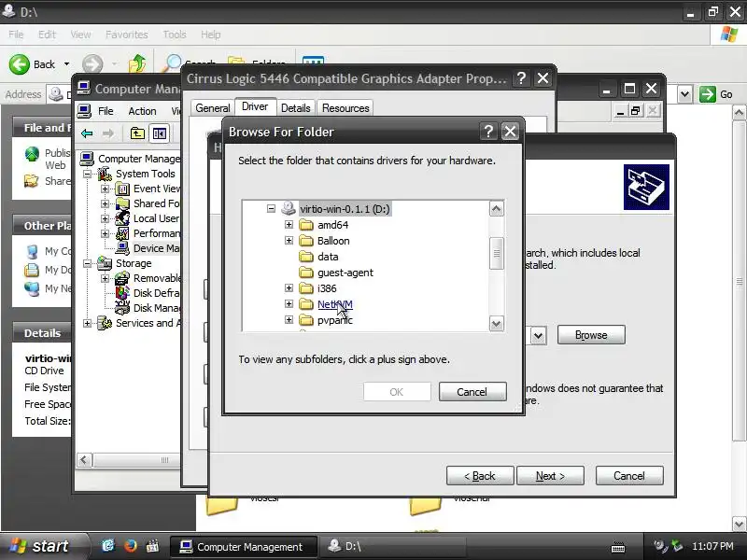Cancel the Browse For Folder dialog
The image size is (747, 560).
(x=472, y=392)
